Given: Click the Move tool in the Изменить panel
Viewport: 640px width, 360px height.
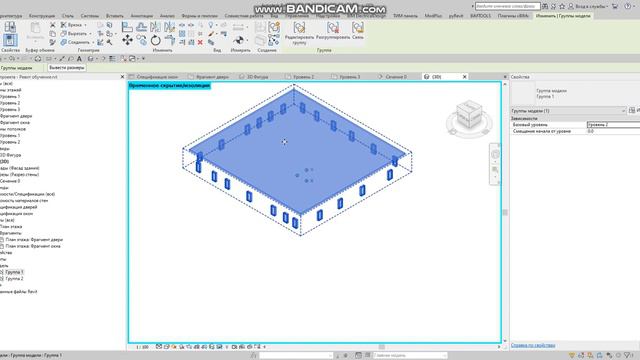Looking at the screenshot, I should coord(127,40).
